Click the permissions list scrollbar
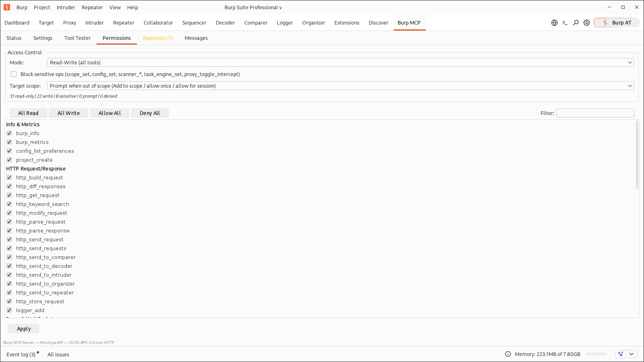The height and width of the screenshot is (362, 644). (x=637, y=155)
